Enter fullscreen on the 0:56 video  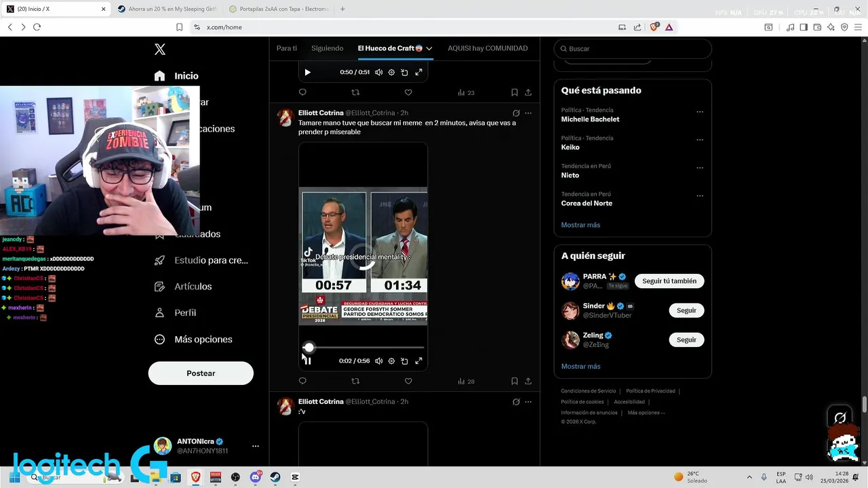(418, 361)
